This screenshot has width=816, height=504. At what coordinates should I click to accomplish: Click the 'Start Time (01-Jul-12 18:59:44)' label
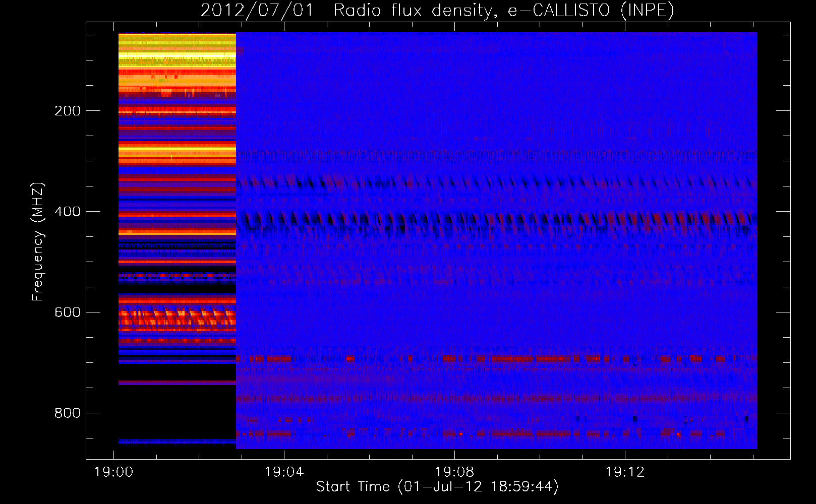[x=437, y=487]
